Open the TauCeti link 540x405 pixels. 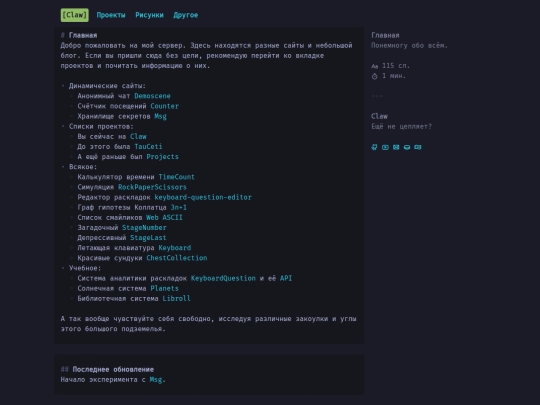tap(148, 147)
